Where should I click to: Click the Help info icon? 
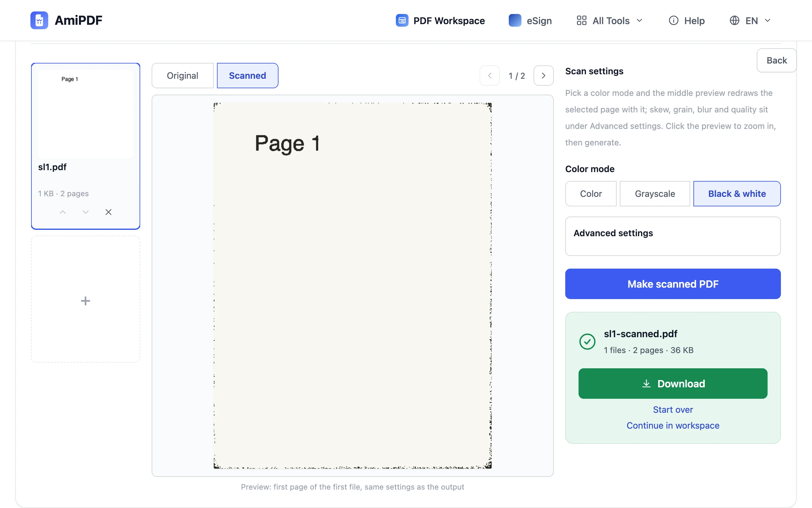pos(673,21)
